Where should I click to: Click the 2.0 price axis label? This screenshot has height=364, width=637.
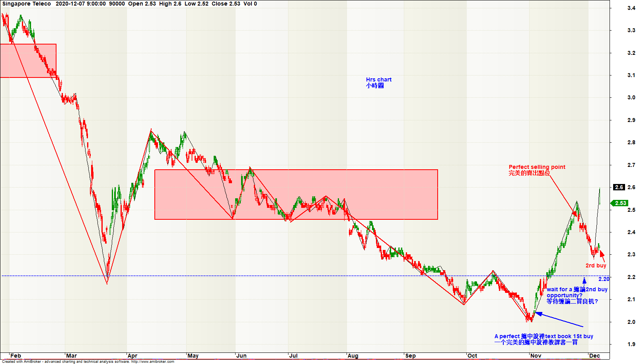tap(631, 322)
